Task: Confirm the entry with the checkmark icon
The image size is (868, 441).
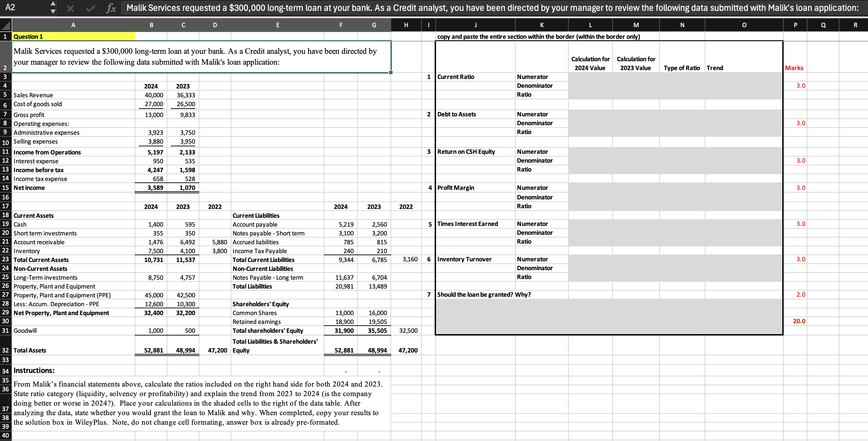Action: point(90,7)
